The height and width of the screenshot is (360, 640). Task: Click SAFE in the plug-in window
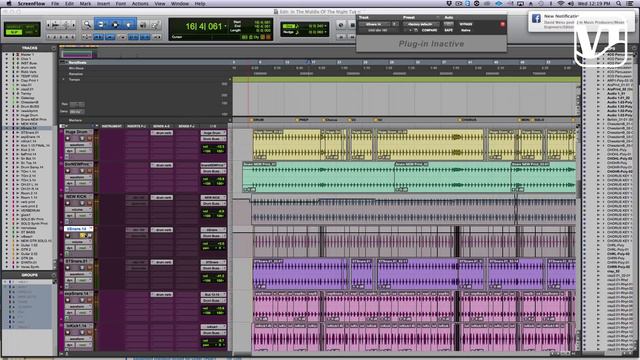coord(449,30)
